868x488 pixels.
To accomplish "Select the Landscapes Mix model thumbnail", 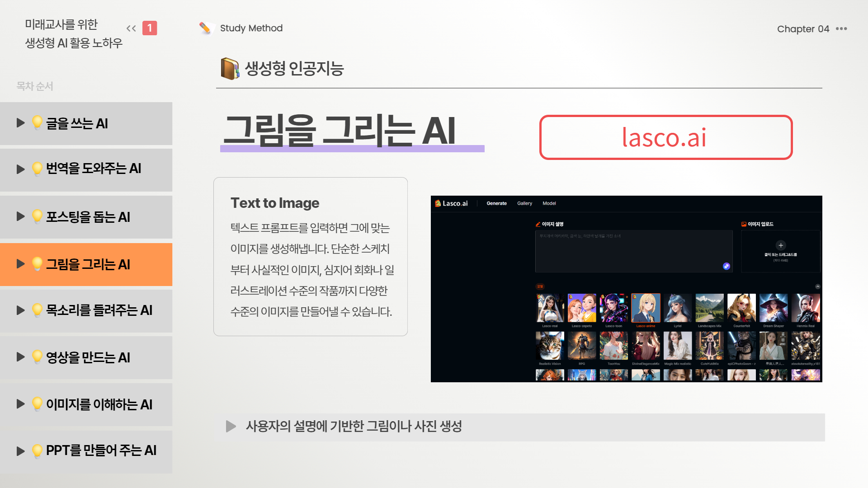I will [709, 308].
